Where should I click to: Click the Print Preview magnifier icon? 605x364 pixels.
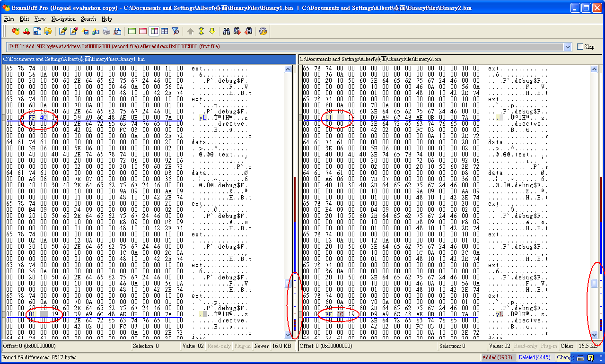(x=117, y=31)
